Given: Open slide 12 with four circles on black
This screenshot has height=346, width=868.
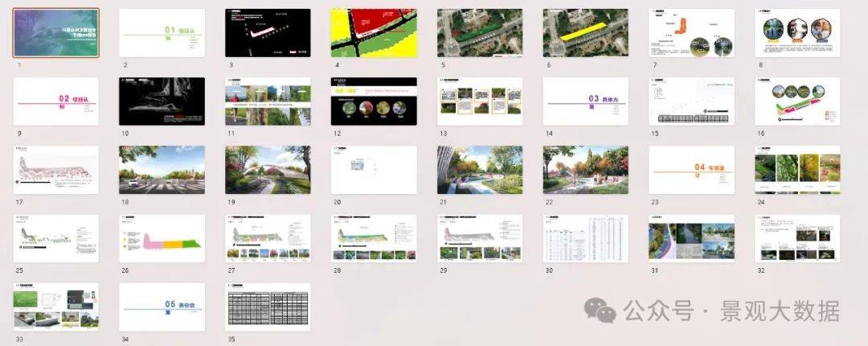Looking at the screenshot, I should [374, 101].
